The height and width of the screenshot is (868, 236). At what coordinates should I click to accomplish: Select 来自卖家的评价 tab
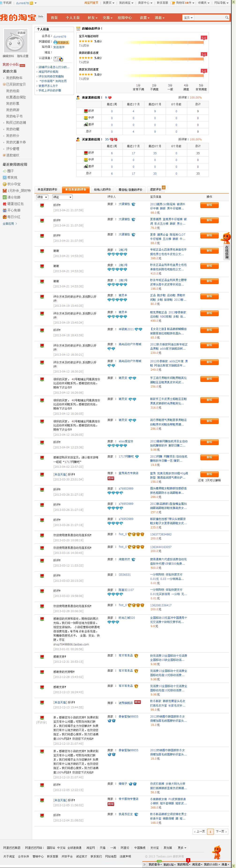(x=76, y=190)
